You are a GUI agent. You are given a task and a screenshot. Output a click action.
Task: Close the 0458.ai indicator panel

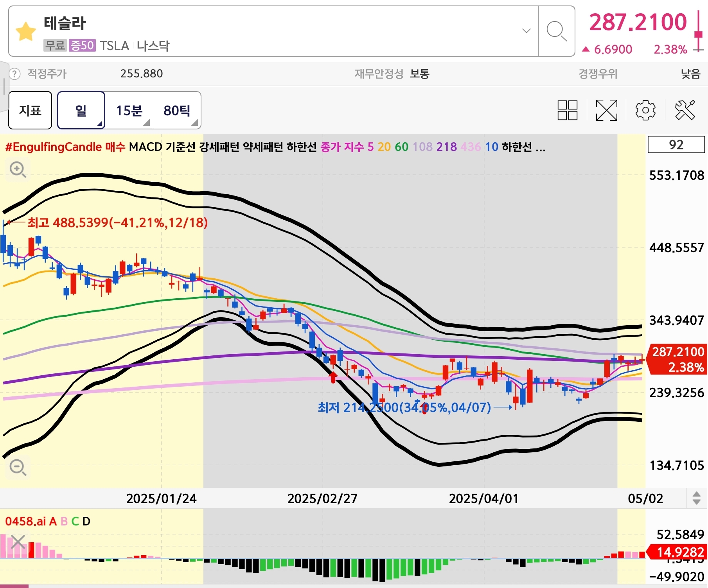point(18,542)
